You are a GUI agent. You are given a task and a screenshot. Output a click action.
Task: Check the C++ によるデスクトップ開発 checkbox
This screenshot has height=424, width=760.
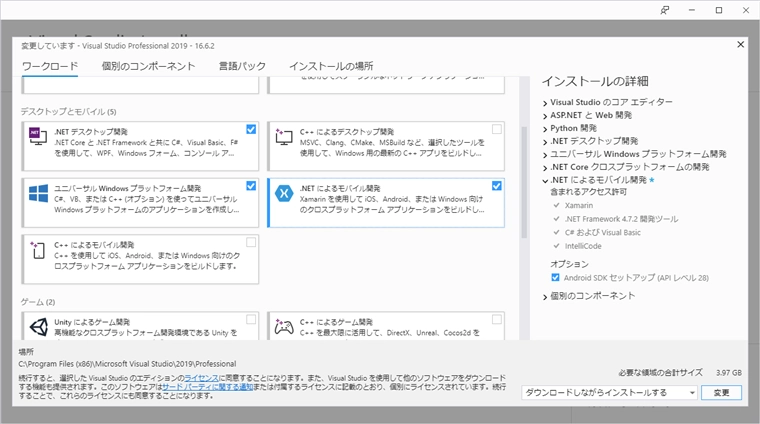tap(497, 129)
